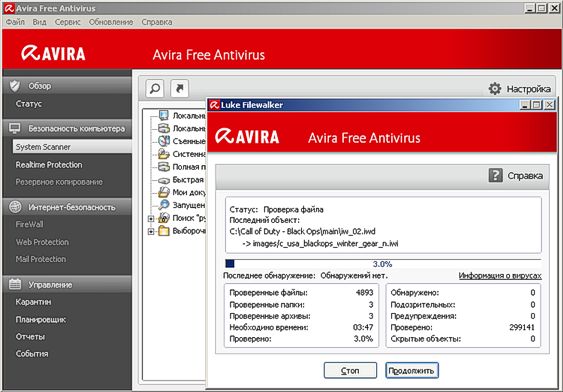Click the shield icon beside Обзор

coord(15,86)
